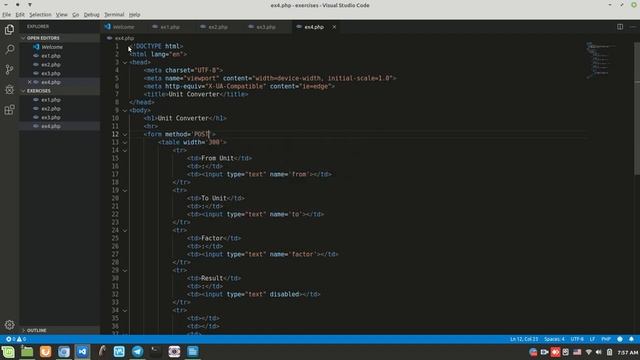Fold the tr block at line 19
Image resolution: width=640 pixels, height=360 pixels.
125,191
